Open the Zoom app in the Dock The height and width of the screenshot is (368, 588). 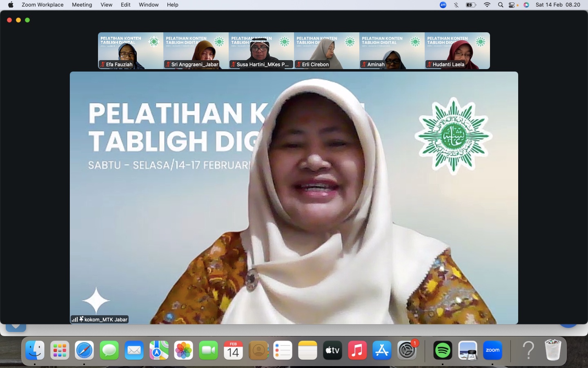pos(492,350)
